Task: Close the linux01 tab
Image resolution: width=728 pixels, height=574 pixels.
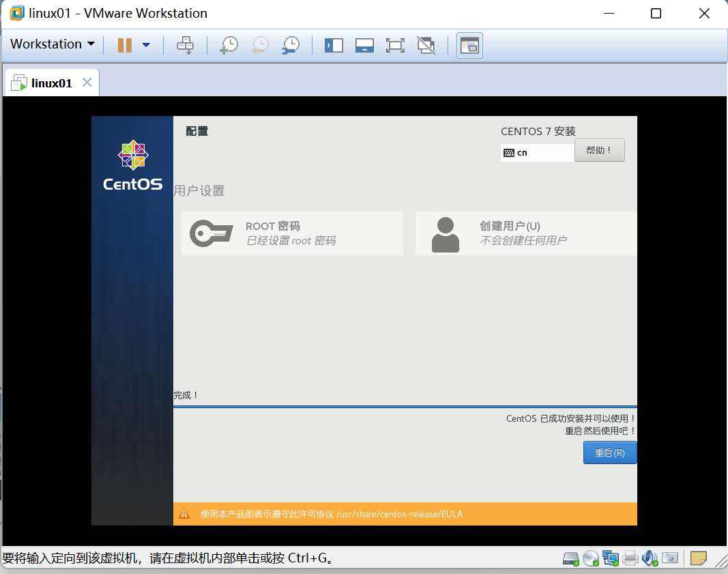Action: point(87,82)
